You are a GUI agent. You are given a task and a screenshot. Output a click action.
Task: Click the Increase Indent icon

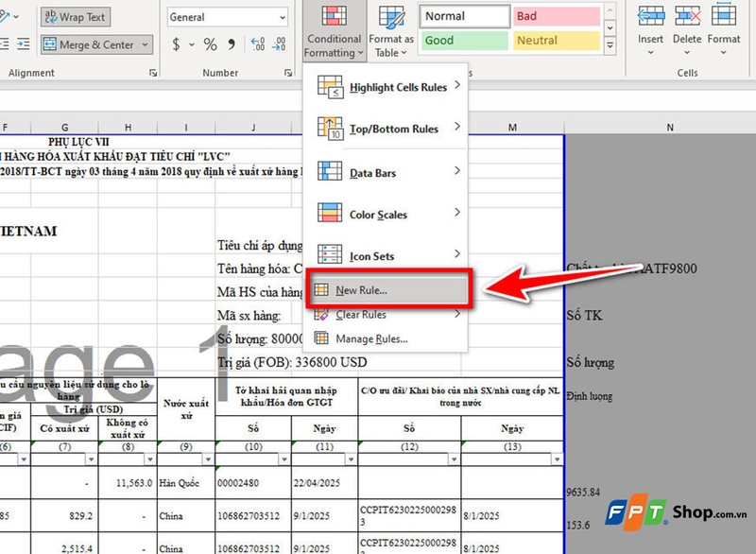pos(23,44)
